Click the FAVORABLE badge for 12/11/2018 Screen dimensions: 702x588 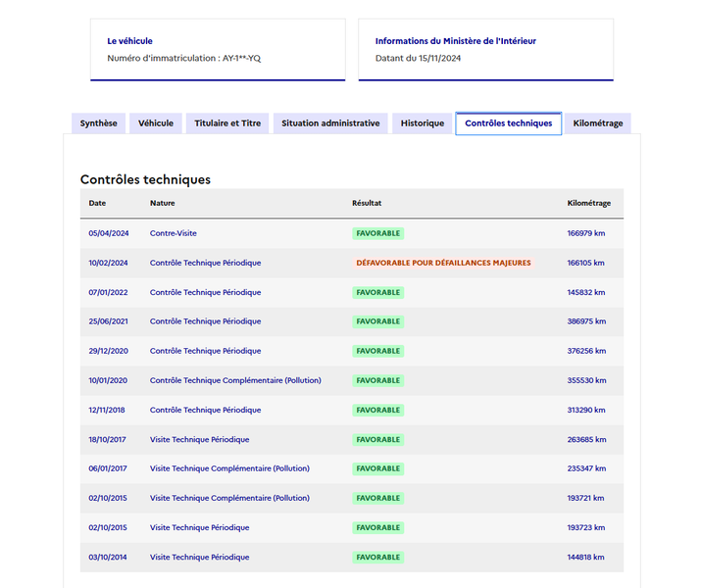pos(377,411)
